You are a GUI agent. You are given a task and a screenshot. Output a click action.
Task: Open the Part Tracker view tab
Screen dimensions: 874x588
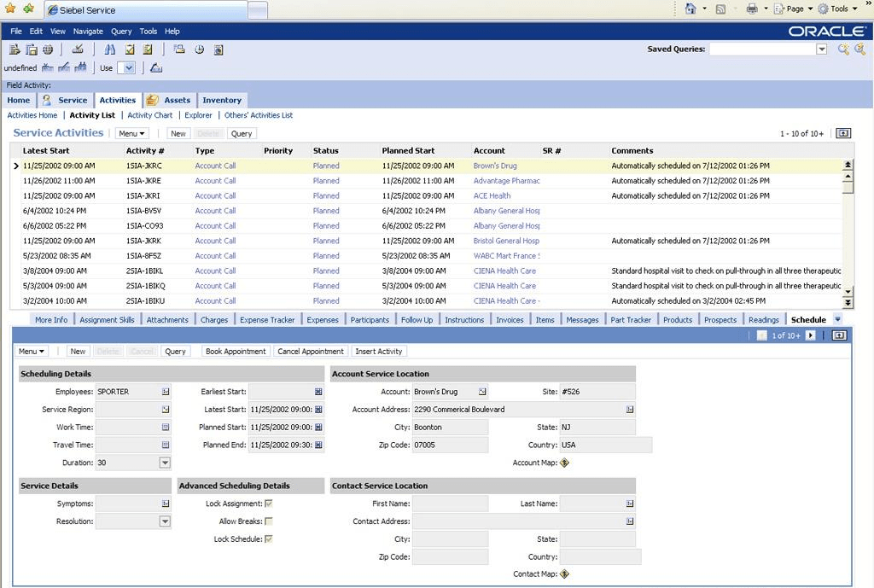coord(631,320)
